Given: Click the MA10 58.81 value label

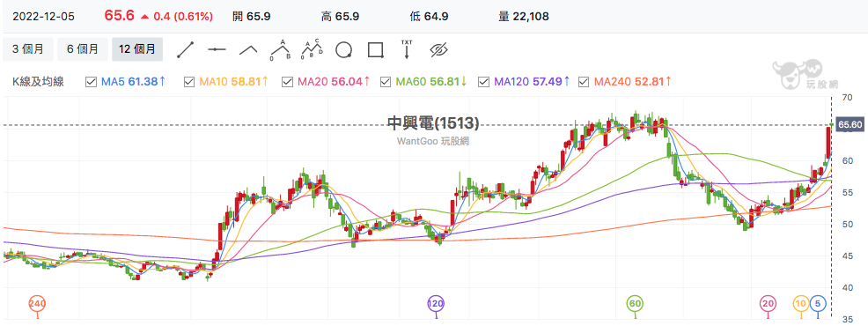Looking at the screenshot, I should pyautogui.click(x=234, y=82).
